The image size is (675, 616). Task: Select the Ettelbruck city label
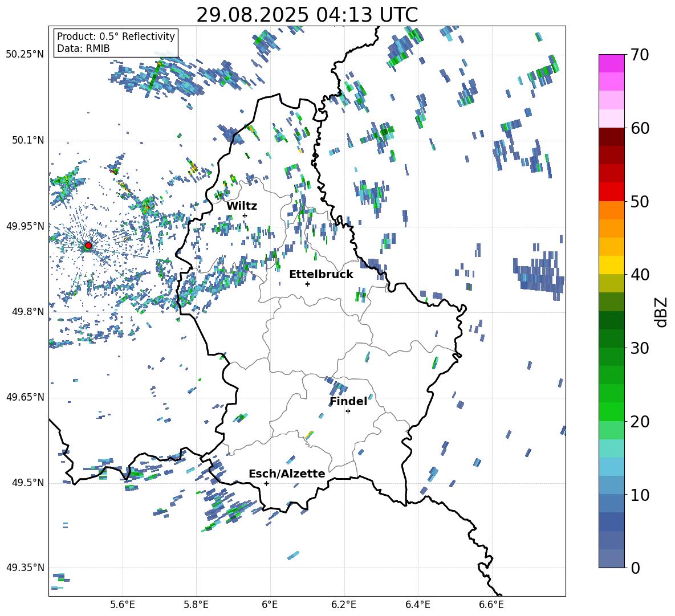click(321, 275)
